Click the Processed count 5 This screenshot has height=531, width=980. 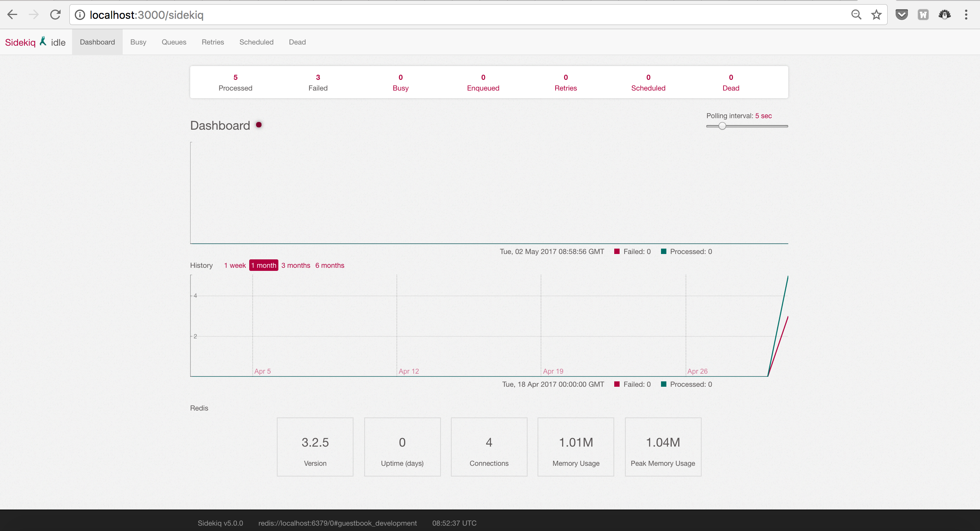point(235,77)
